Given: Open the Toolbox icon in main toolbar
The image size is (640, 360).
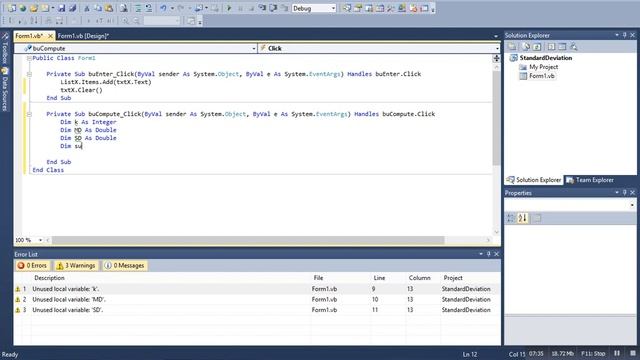Looking at the screenshot, I should tap(391, 8).
